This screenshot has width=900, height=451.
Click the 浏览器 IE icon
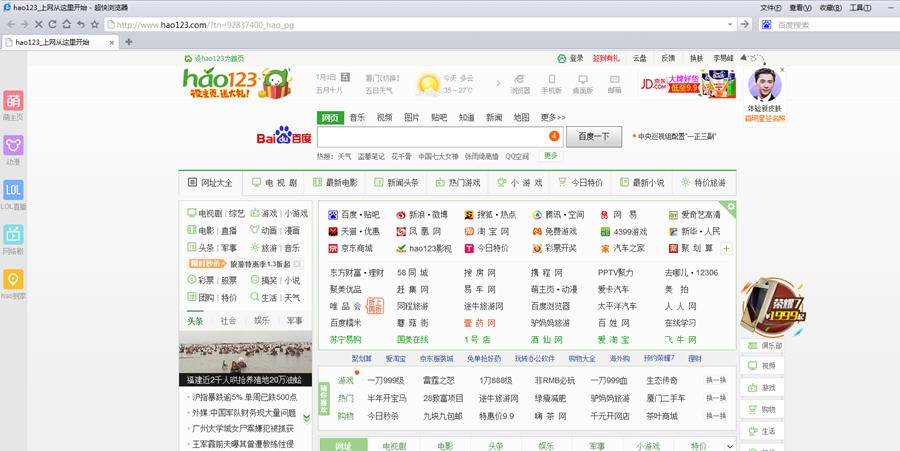519,79
